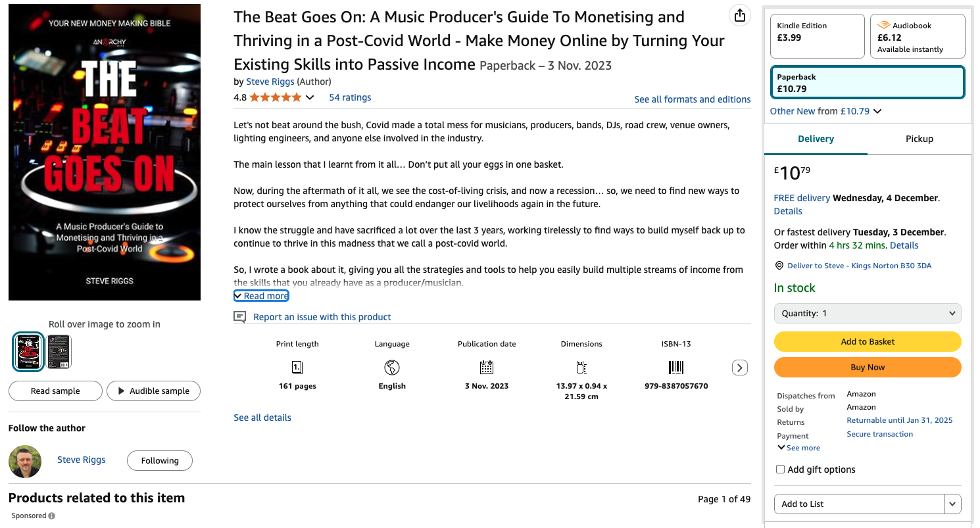Switch to the Pickup tab
The height and width of the screenshot is (528, 980).
point(919,139)
